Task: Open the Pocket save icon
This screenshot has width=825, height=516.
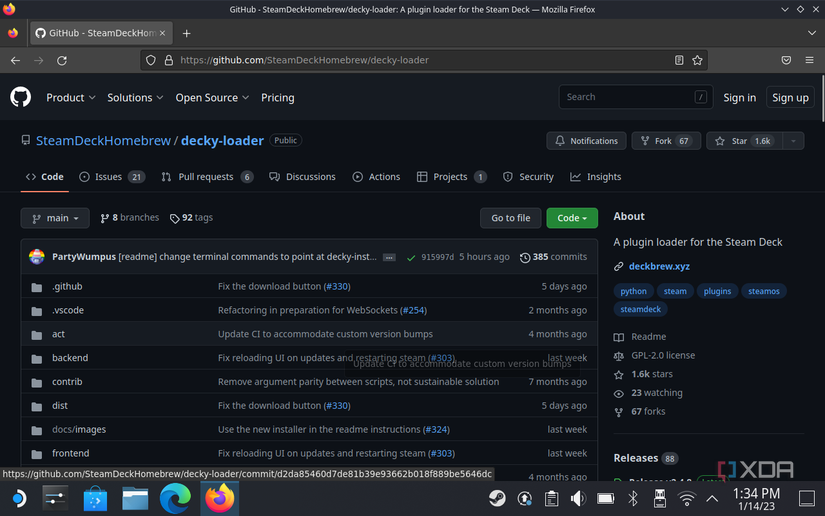Action: pos(786,60)
